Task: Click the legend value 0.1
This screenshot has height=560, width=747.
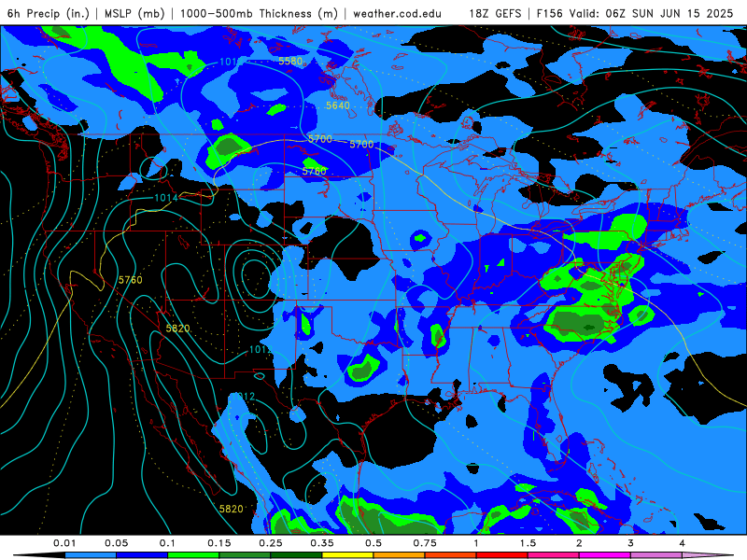Action: [167, 543]
